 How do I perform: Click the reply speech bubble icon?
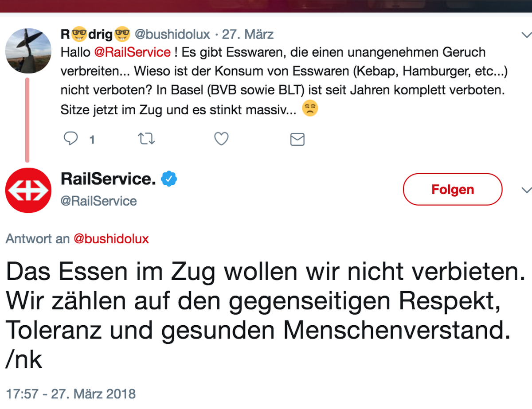click(x=71, y=140)
